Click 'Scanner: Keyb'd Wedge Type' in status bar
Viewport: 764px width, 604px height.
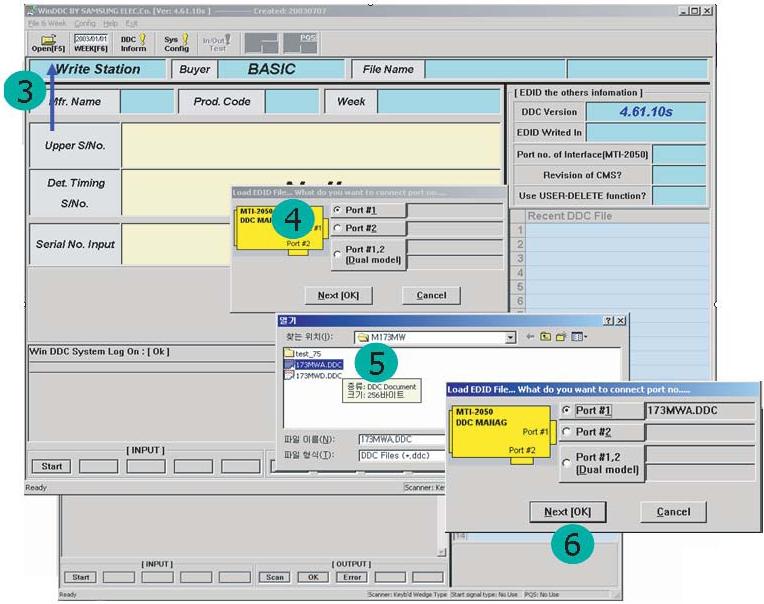click(x=408, y=595)
